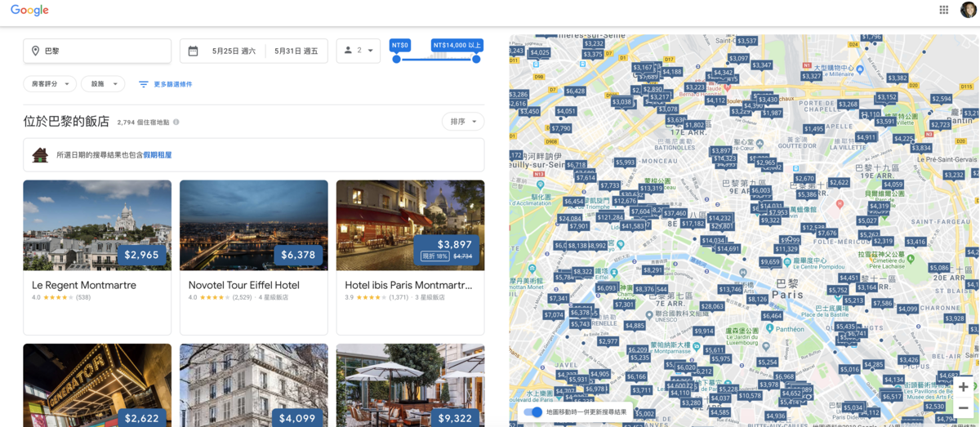Click the $2,965 price tag on Le Regent card
This screenshot has width=980, height=427.
[142, 255]
